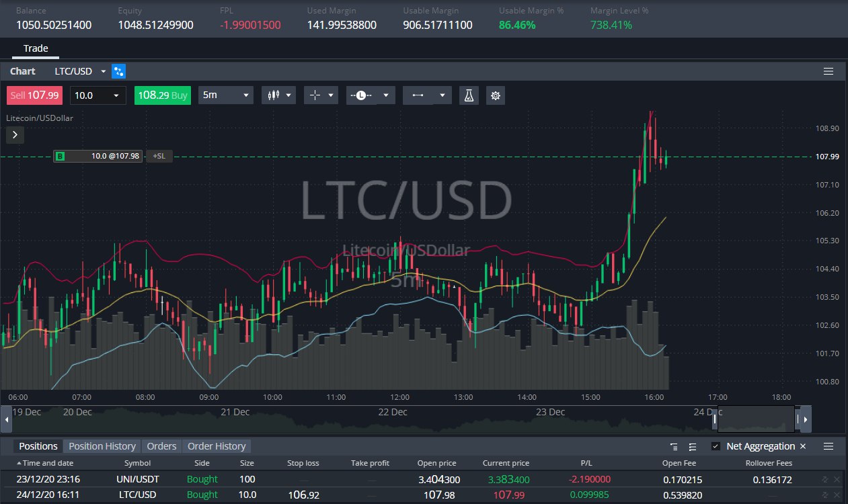Reverse the UNI/USDT position

point(824,479)
